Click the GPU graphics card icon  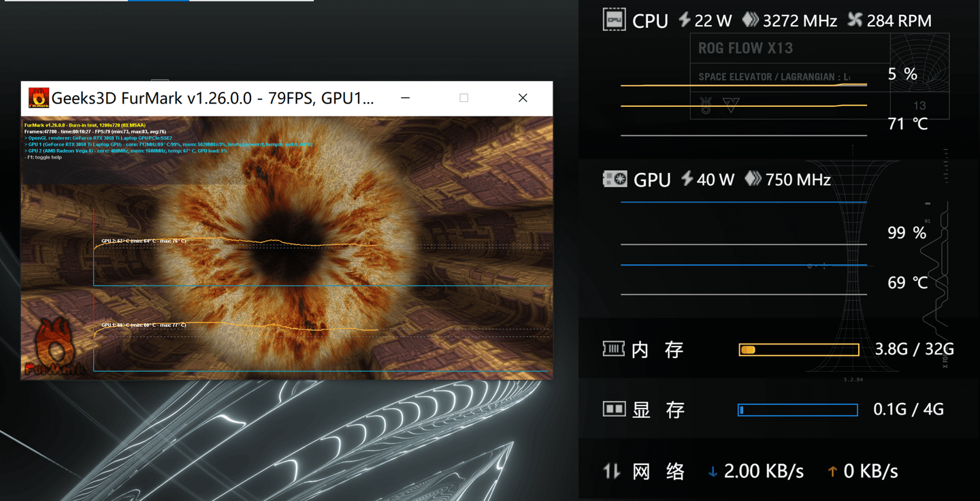tap(615, 179)
